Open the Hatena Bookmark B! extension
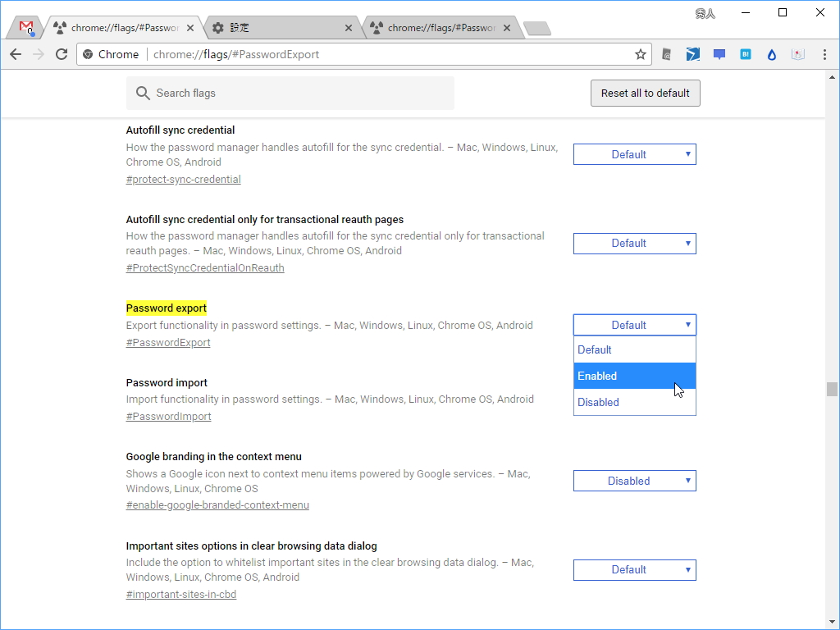 (x=745, y=54)
